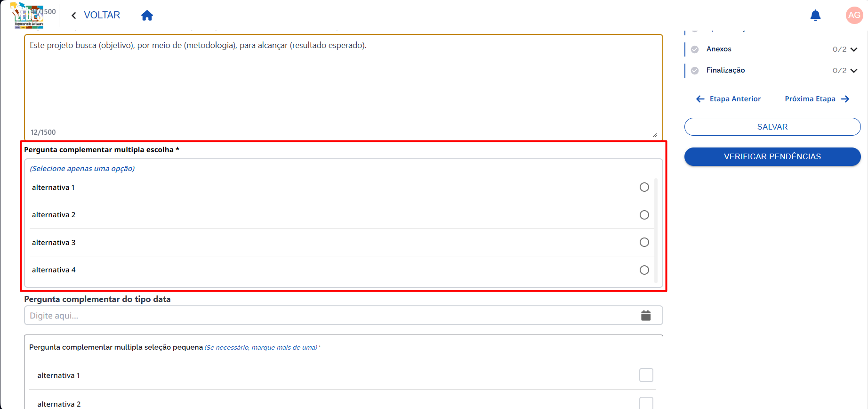Click the Finalização status check icon
This screenshot has width=868, height=409.
point(695,71)
